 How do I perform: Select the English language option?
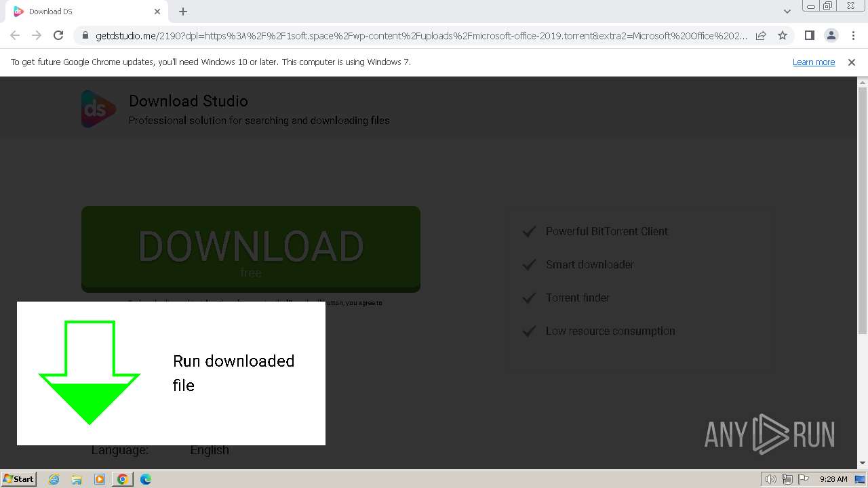(x=210, y=450)
